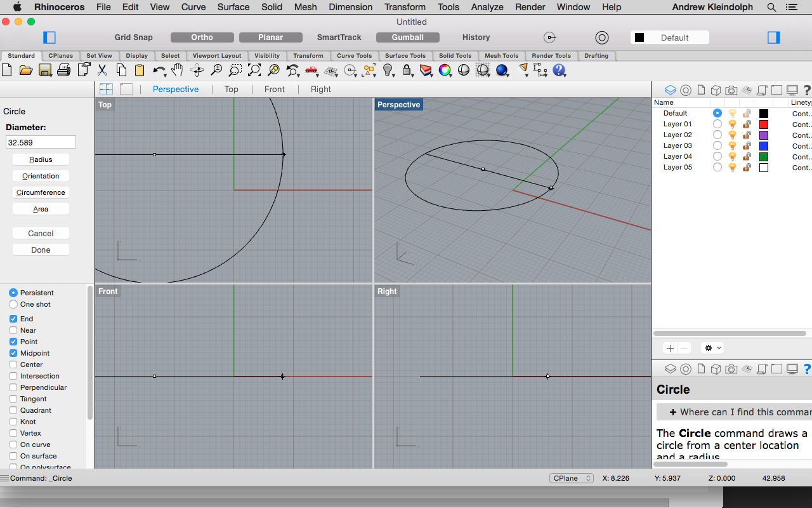Save the model with the floppy icon

[45, 70]
